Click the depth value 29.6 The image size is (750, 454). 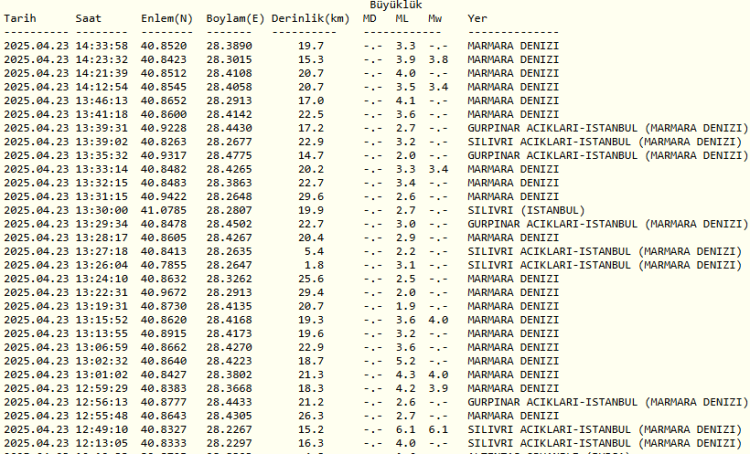click(x=311, y=196)
